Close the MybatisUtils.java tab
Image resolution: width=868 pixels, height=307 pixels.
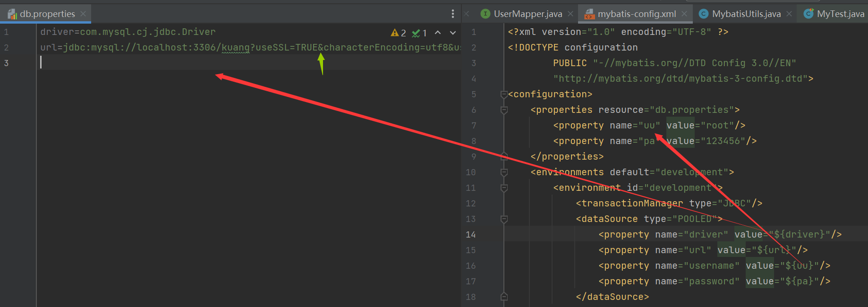[x=789, y=14]
